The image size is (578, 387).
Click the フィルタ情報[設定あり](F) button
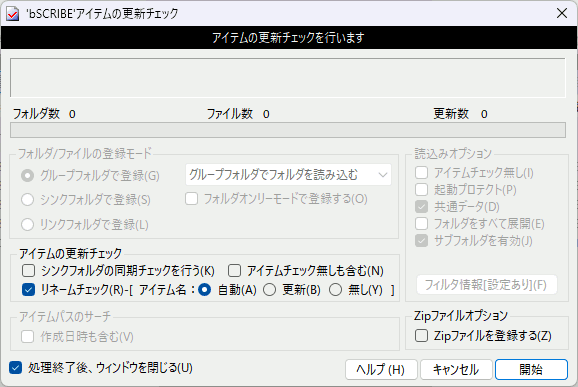[487, 285]
